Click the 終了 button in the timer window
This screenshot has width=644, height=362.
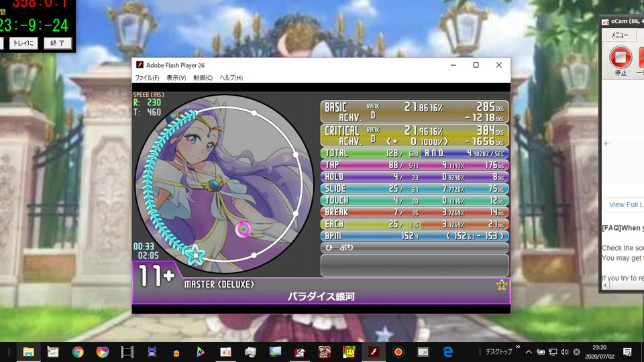coord(58,43)
